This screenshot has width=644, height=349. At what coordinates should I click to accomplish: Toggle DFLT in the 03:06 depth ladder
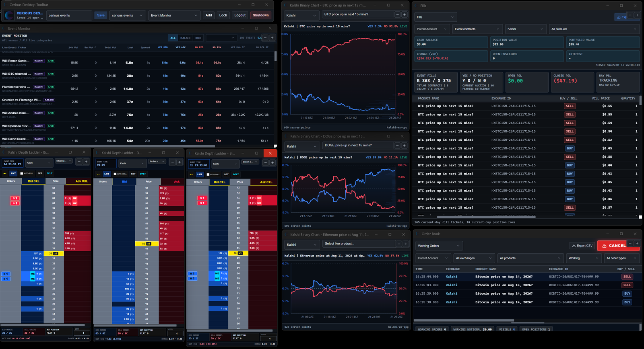tap(143, 174)
